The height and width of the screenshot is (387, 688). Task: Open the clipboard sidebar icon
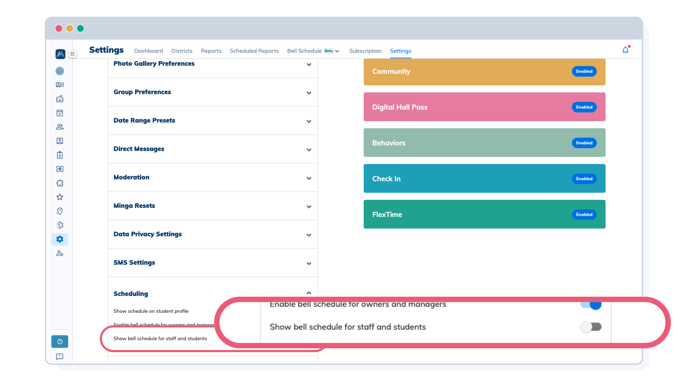(60, 155)
